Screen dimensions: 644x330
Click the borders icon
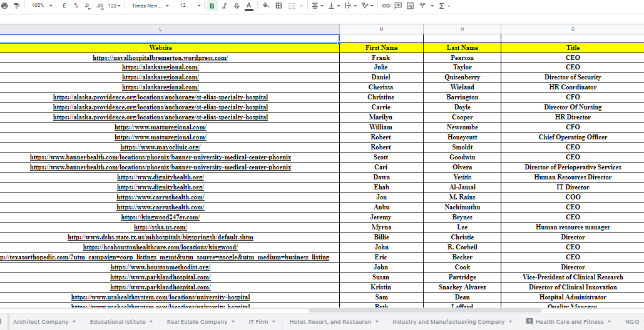[x=279, y=6]
